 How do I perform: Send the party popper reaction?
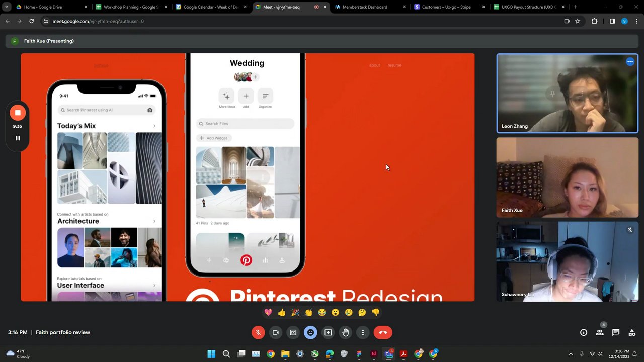(295, 312)
